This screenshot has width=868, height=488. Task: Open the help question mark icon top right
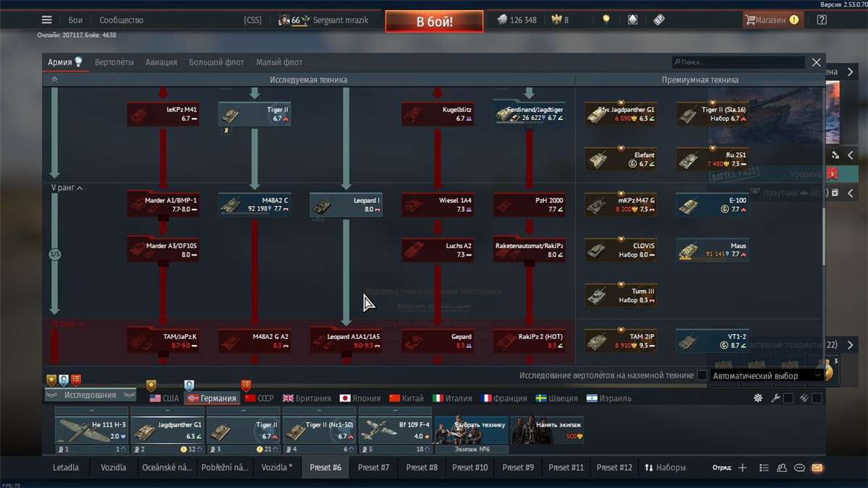point(821,20)
